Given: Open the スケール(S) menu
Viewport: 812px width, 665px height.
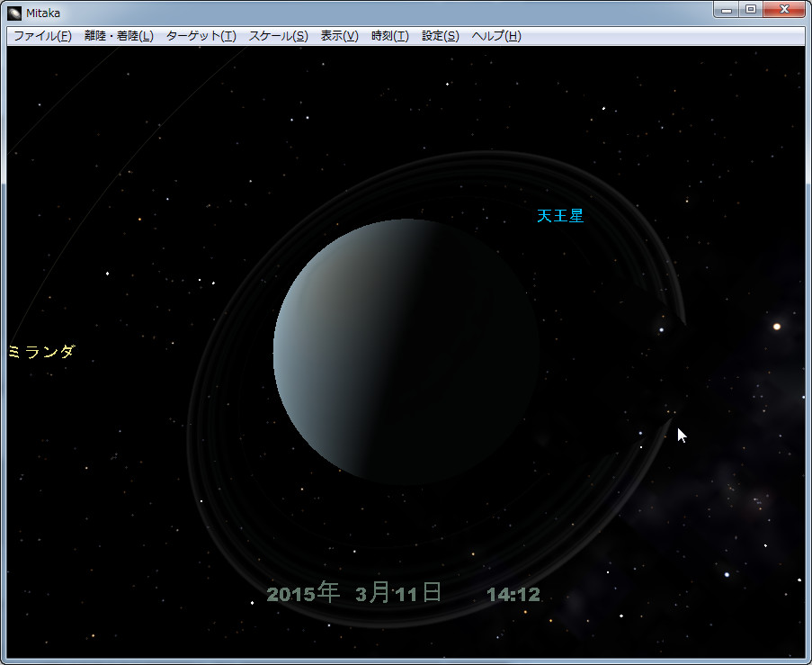Looking at the screenshot, I should pyautogui.click(x=279, y=36).
